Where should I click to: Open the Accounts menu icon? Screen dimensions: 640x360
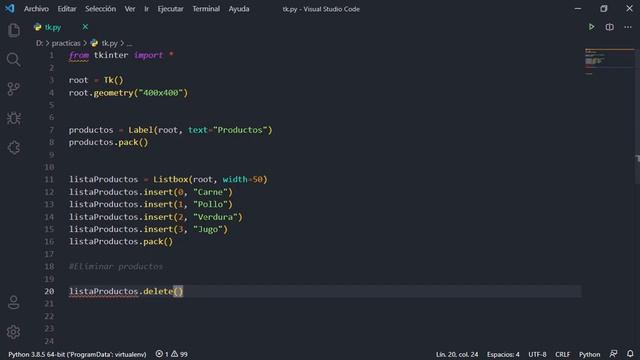13,302
